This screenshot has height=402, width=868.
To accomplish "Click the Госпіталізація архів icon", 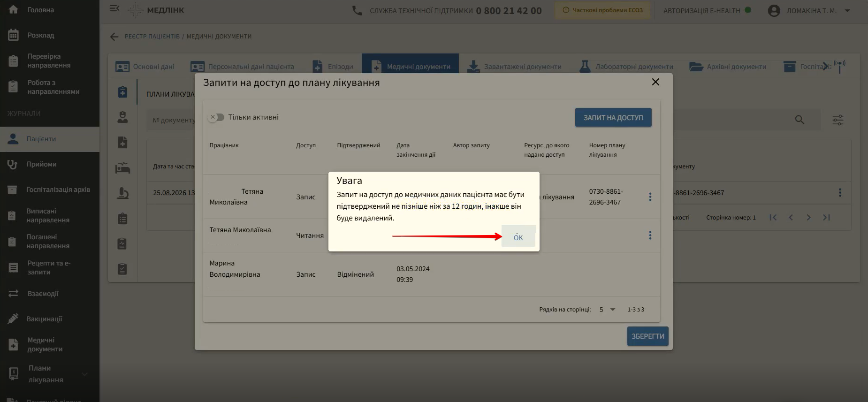I will 13,190.
